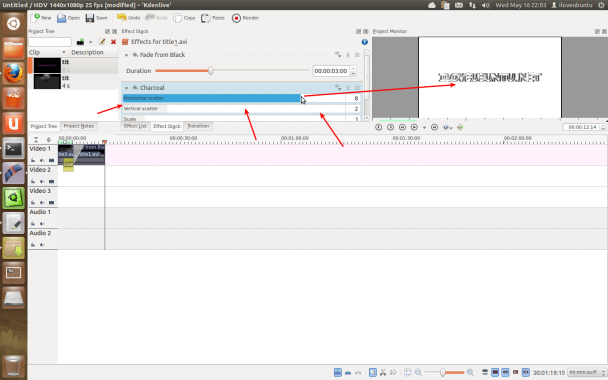Switch to the Project Tree tab
Image resolution: width=608 pixels, height=380 pixels.
click(x=44, y=126)
